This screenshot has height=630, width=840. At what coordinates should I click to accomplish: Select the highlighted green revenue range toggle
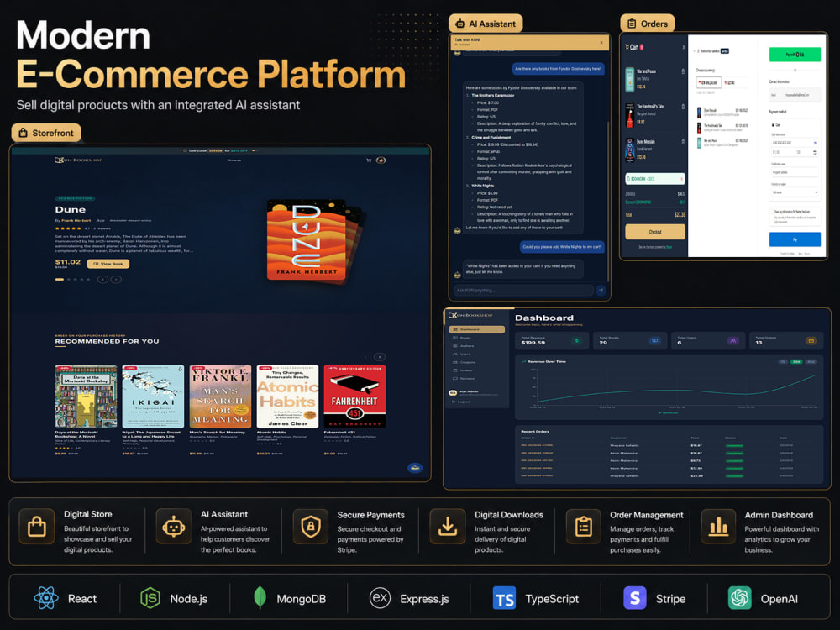(796, 361)
